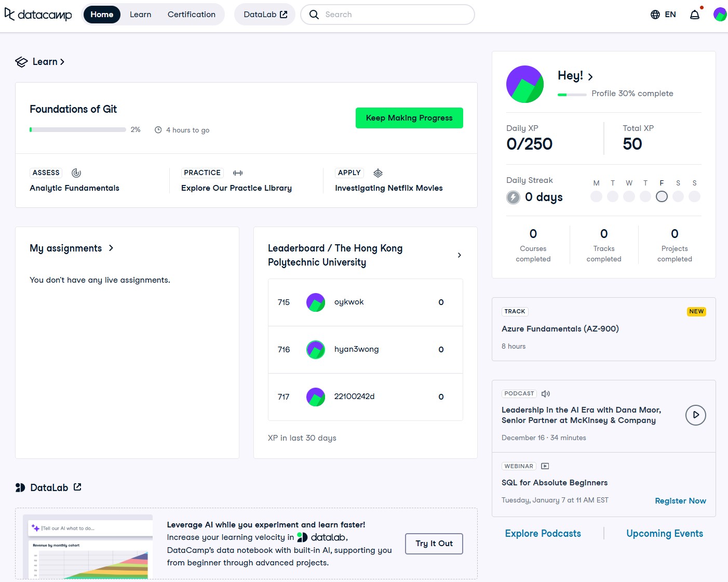Open DataLab from the top bar
Screen dimensions: 728x582
click(265, 15)
